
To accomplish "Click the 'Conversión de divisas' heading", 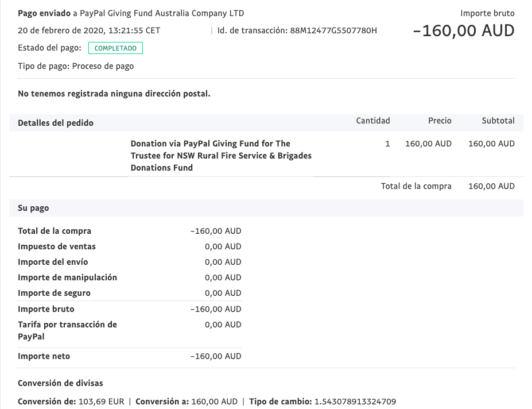I will coord(60,383).
